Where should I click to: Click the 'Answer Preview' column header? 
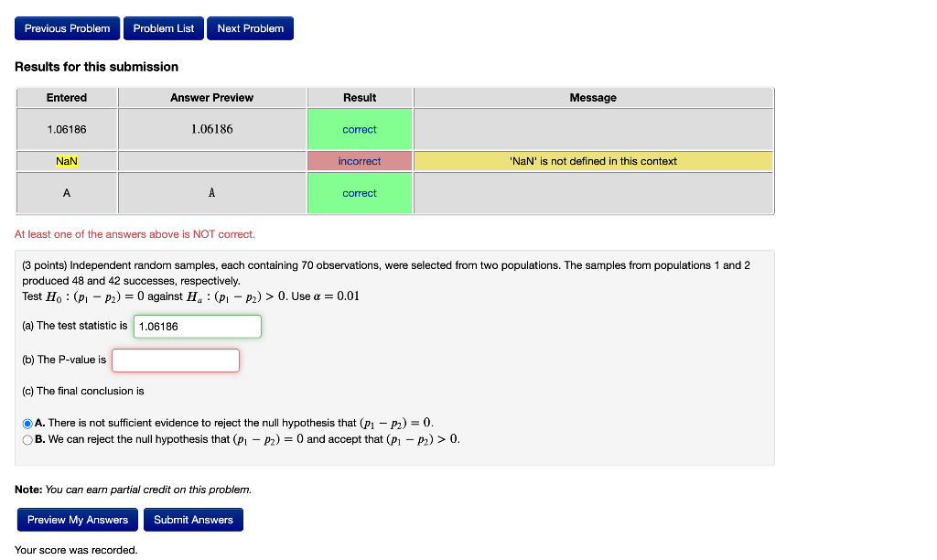212,97
